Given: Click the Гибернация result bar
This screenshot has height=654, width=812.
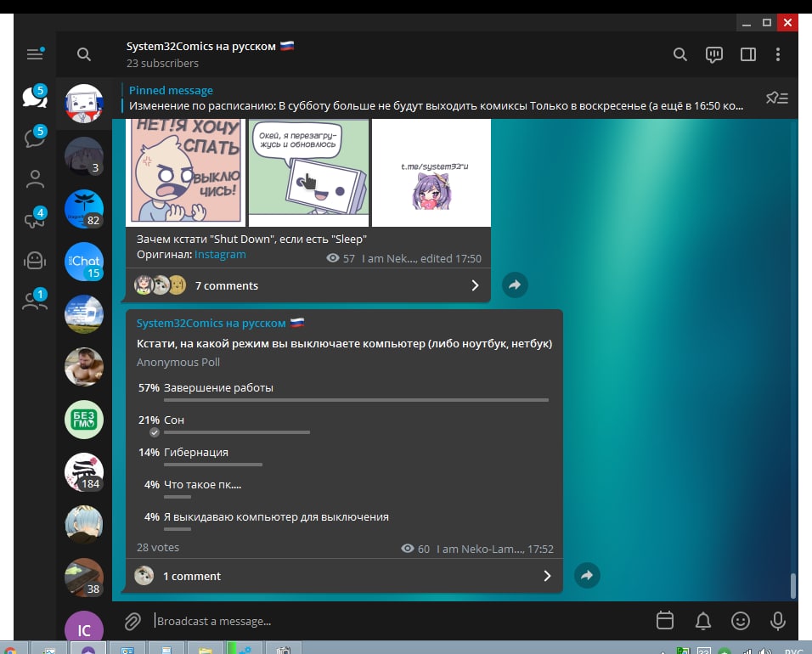Looking at the screenshot, I should [x=213, y=465].
